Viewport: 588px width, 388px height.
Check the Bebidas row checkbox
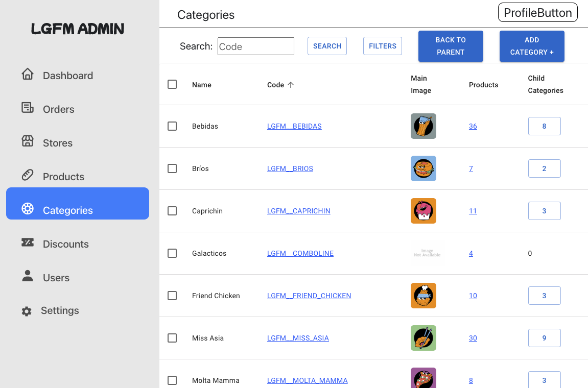pyautogui.click(x=172, y=126)
